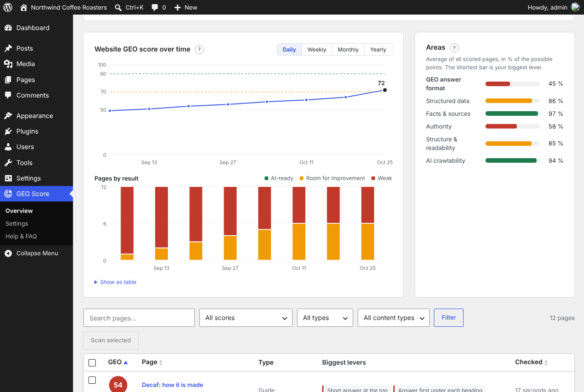Click the Settings sliders icon in sidebar
This screenshot has width=584, height=392.
click(8, 178)
